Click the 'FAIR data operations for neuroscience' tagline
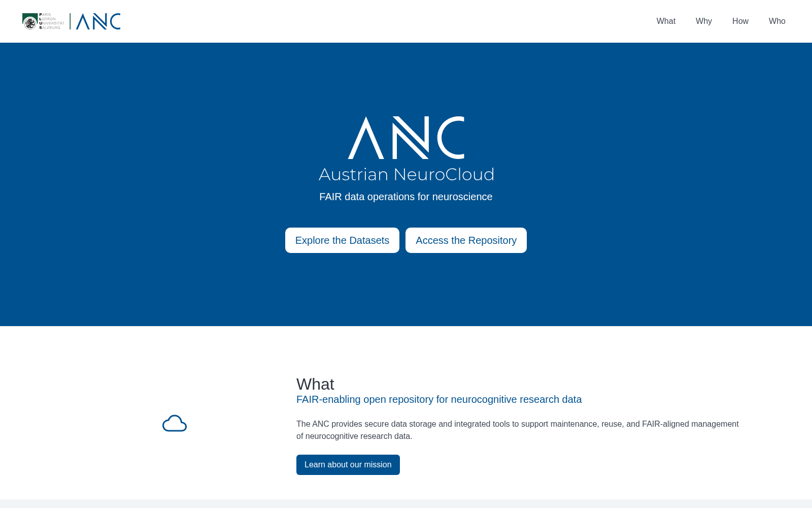Image resolution: width=812 pixels, height=508 pixels. click(406, 197)
